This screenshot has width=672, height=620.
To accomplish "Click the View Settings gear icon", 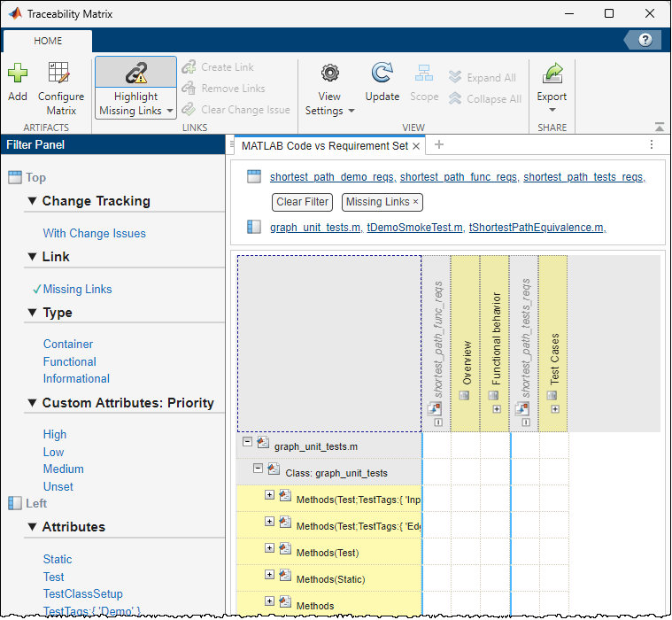I will pyautogui.click(x=329, y=74).
